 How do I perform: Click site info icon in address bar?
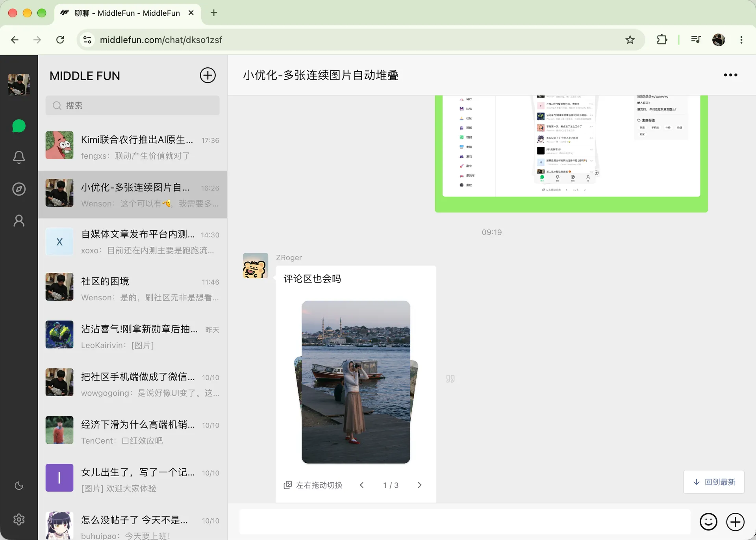coord(87,40)
